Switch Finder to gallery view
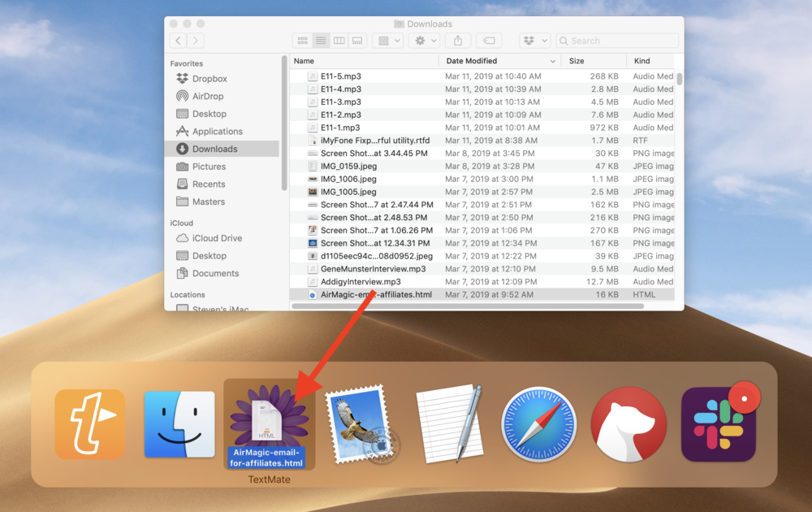 357,41
